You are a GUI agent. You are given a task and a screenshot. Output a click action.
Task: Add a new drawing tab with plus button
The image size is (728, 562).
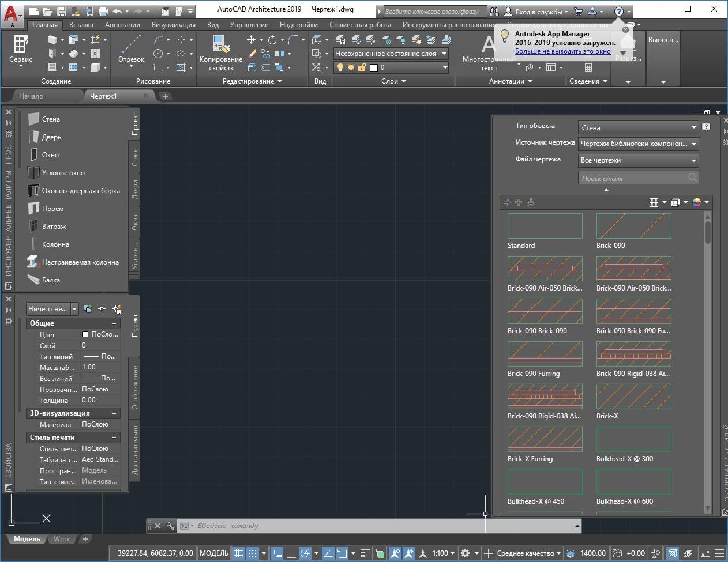point(166,96)
